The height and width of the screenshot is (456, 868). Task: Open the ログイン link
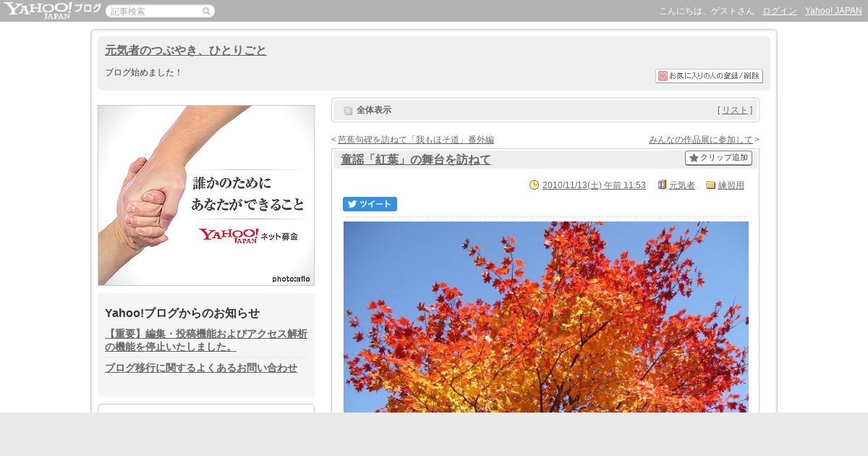click(x=780, y=11)
